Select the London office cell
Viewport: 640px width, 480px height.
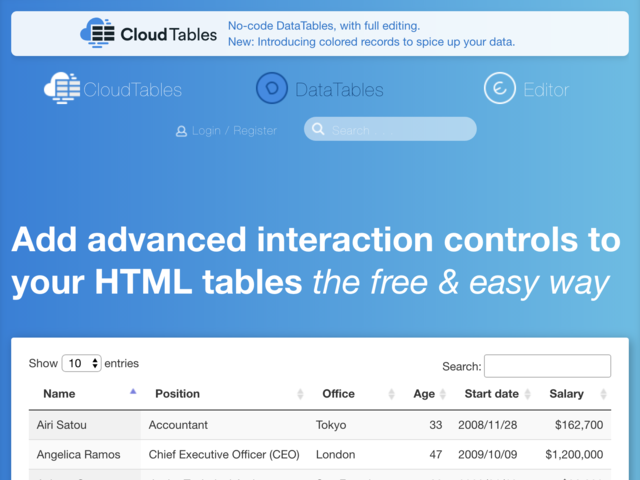tap(352, 454)
